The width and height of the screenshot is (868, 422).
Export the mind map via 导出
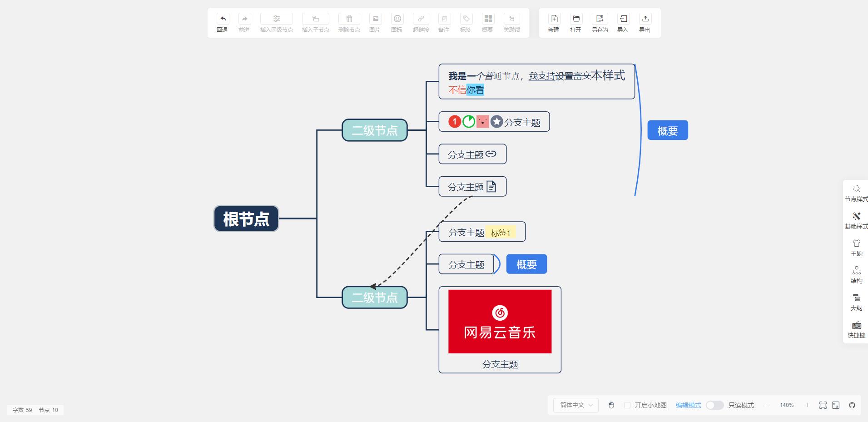pyautogui.click(x=645, y=23)
